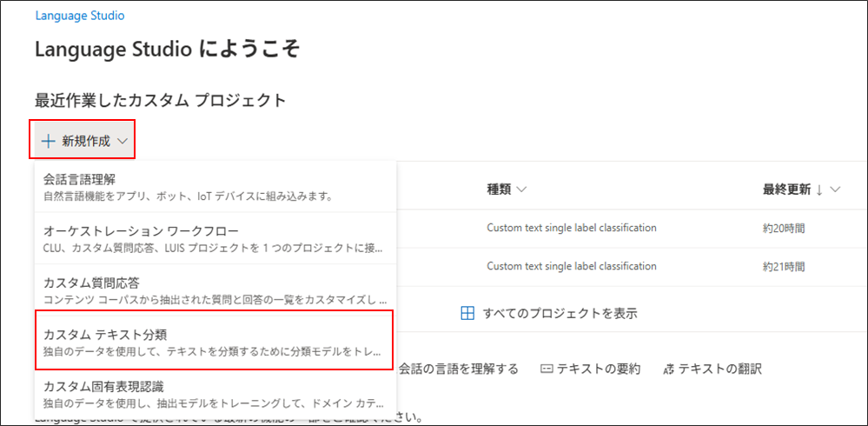Click the grid icon for all projects
The height and width of the screenshot is (426, 868).
(x=468, y=314)
